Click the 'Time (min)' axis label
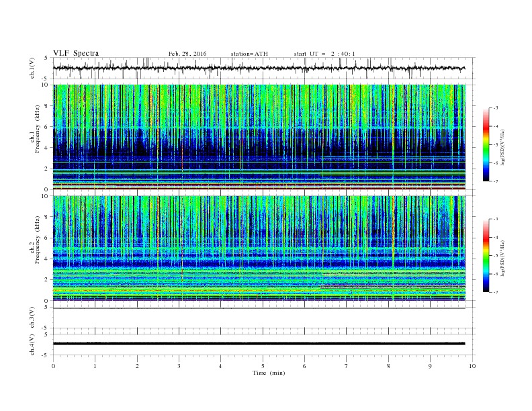This screenshot has width=532, height=411. click(x=269, y=373)
